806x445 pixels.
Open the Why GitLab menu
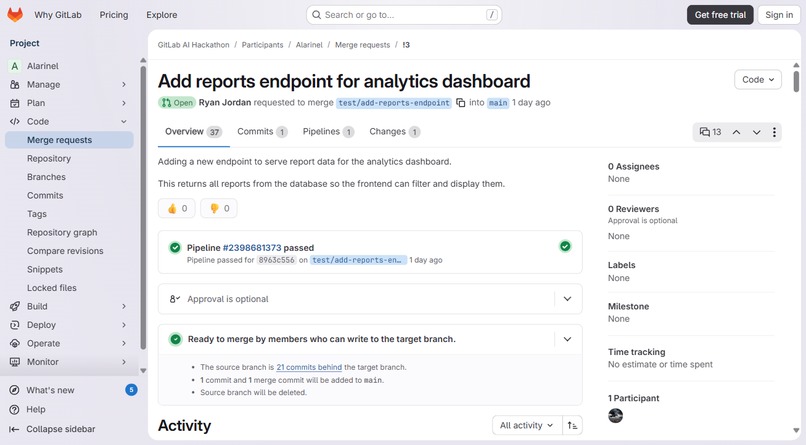pyautogui.click(x=58, y=15)
